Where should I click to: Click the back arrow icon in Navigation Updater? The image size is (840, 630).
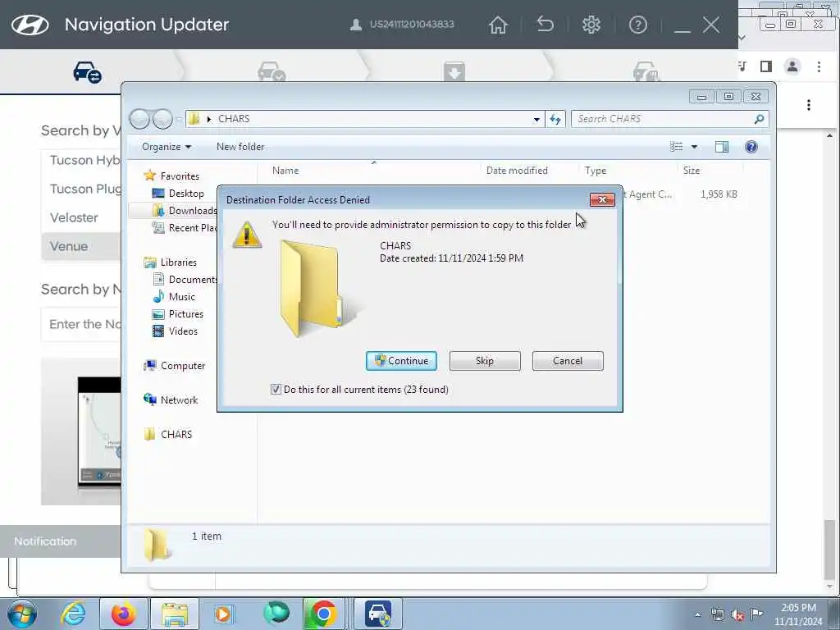[545, 25]
